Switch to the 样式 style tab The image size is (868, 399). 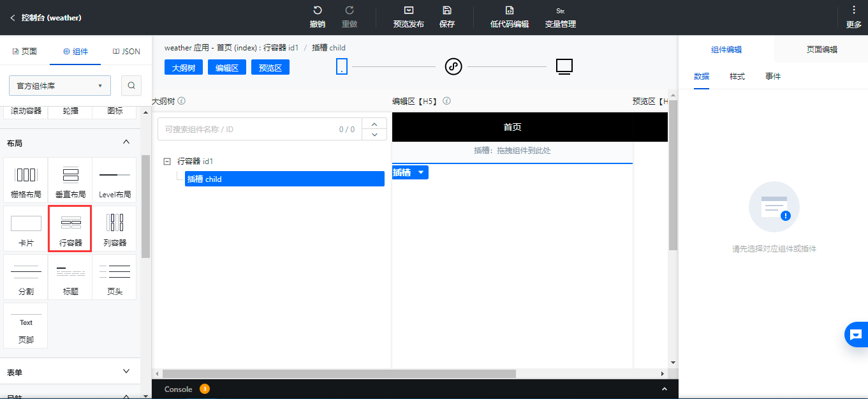click(738, 76)
